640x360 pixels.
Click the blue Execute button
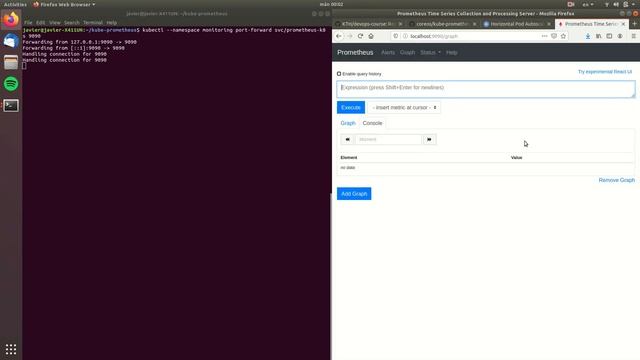tap(351, 107)
